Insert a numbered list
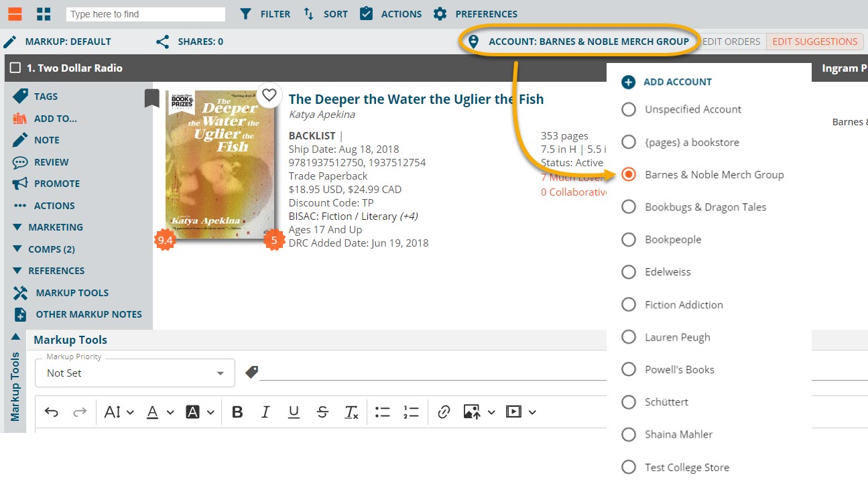The height and width of the screenshot is (504, 868). point(411,412)
